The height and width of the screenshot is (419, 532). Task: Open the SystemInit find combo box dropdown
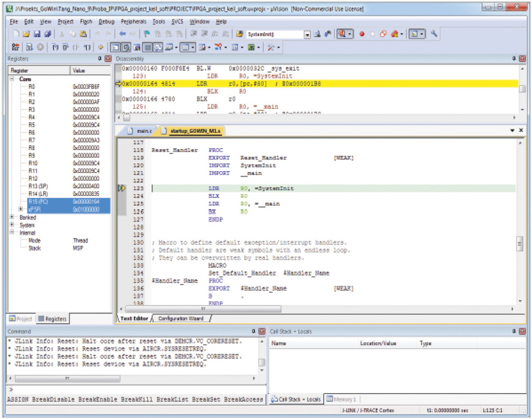pyautogui.click(x=307, y=34)
